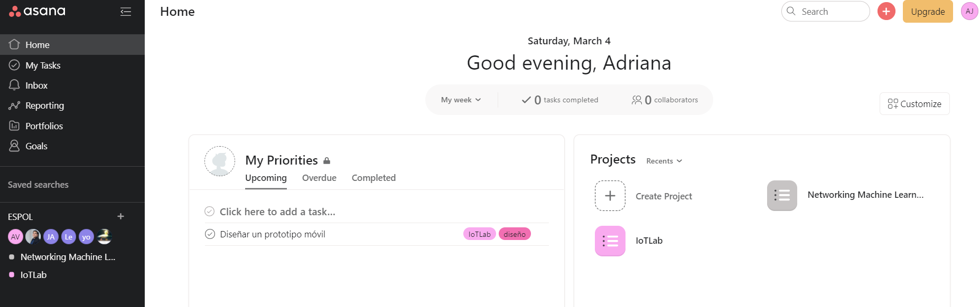The height and width of the screenshot is (307, 980).
Task: Collapse the sidebar with the hamburger icon
Action: click(126, 12)
